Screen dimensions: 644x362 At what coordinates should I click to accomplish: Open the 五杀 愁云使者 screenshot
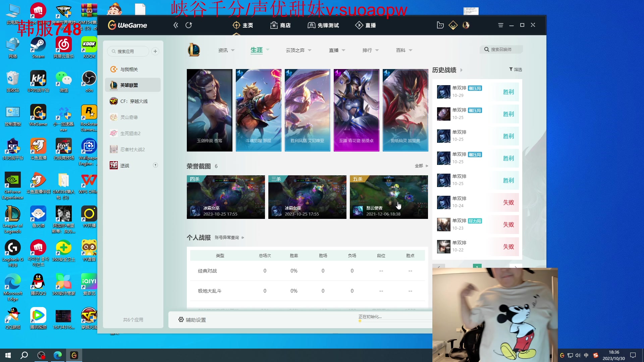pyautogui.click(x=389, y=197)
